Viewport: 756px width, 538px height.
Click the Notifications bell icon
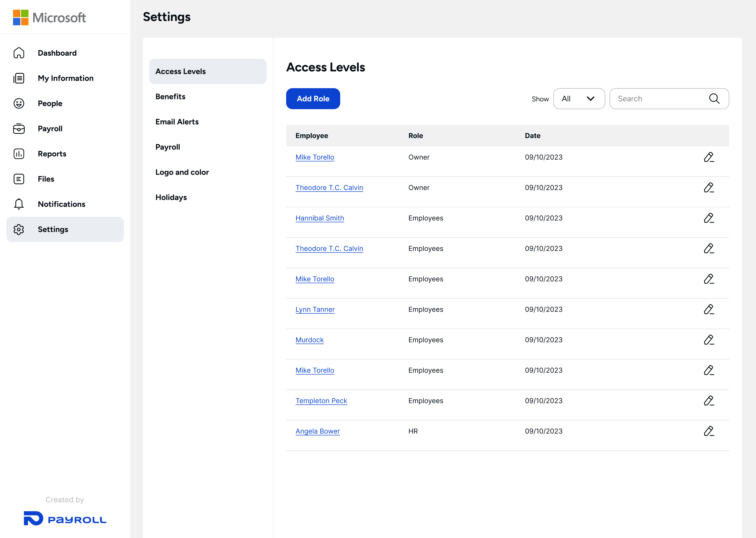click(x=19, y=204)
